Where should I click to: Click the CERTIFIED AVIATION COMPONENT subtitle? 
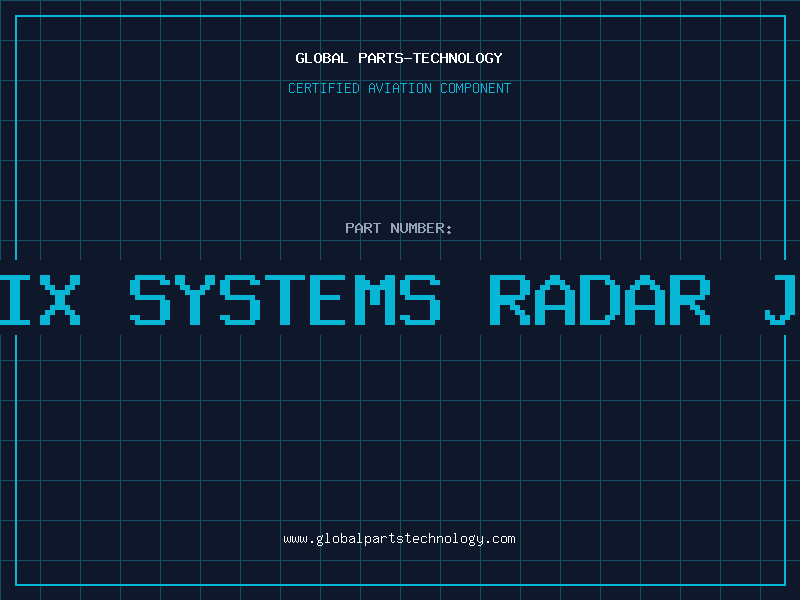coord(399,88)
